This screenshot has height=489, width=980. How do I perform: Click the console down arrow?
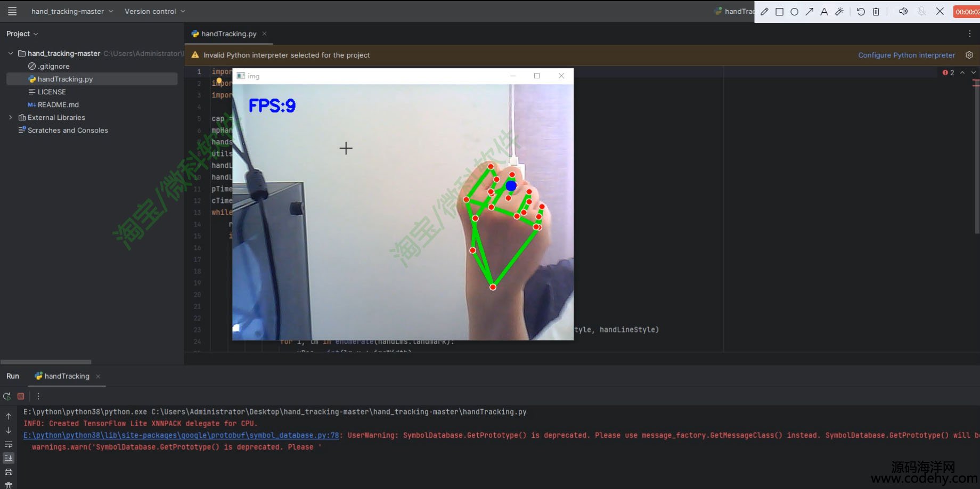[x=9, y=430]
